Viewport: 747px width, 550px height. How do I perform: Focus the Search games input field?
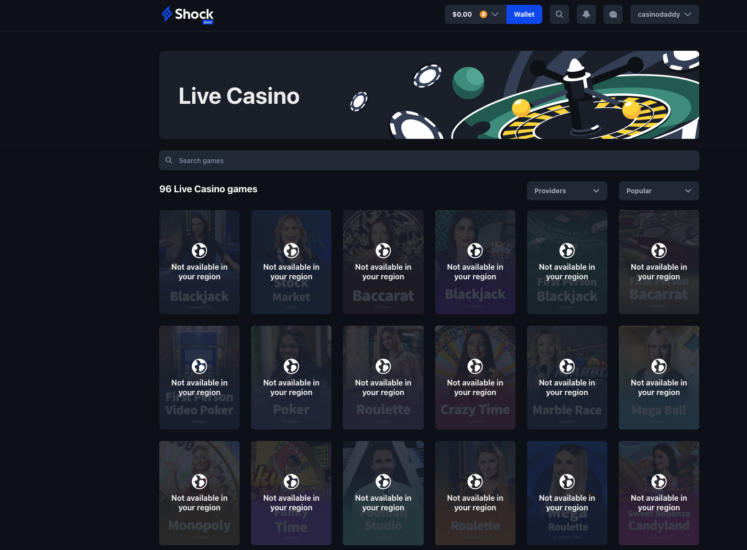point(429,160)
